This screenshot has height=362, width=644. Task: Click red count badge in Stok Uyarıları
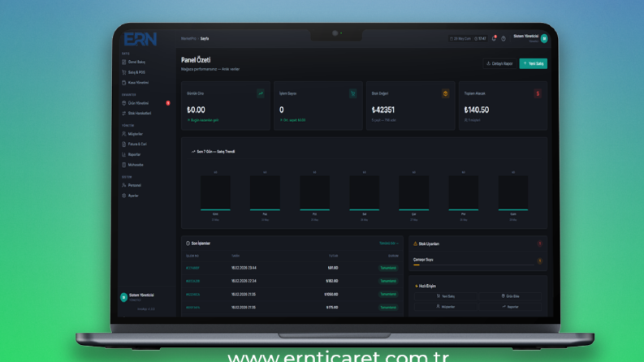pyautogui.click(x=540, y=243)
